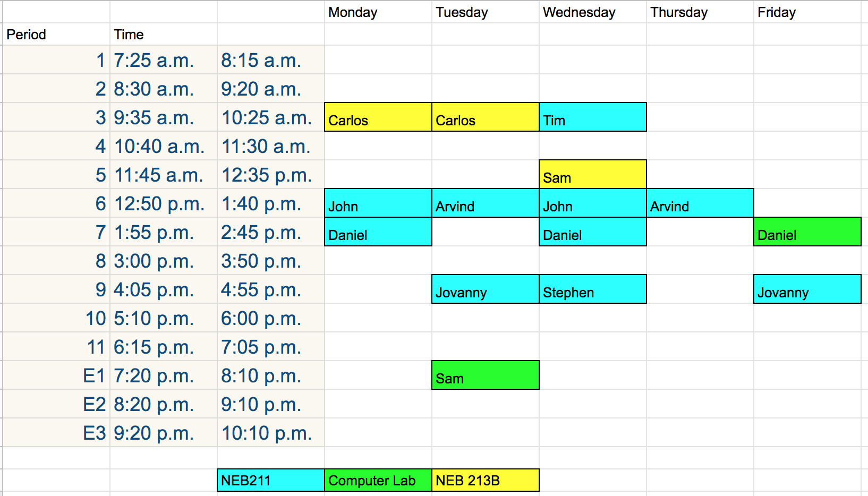This screenshot has width=868, height=496.
Task: Select the Monday column header cell
Action: coord(378,12)
